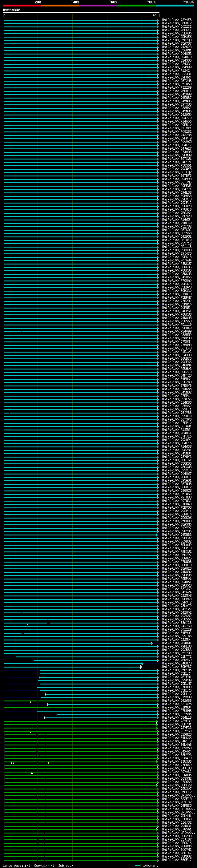Select label UniRef100_P25462
This screenshot has height=868, width=197.
coord(177,406)
